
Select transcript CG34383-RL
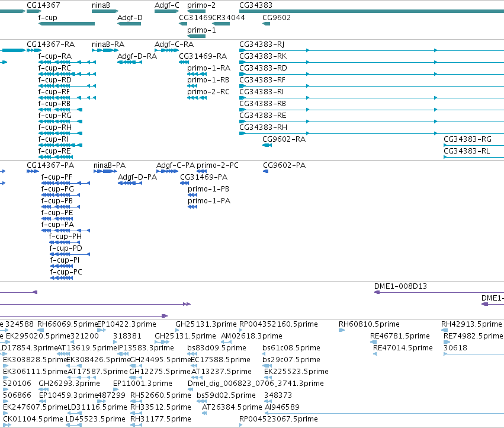point(467,151)
